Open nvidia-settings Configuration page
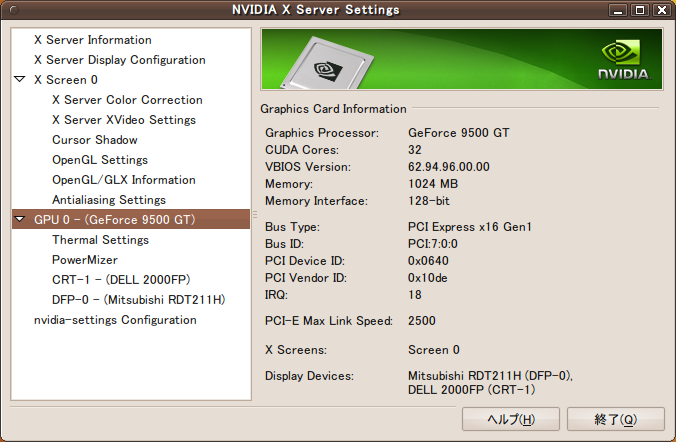676x442 pixels. pyautogui.click(x=115, y=320)
